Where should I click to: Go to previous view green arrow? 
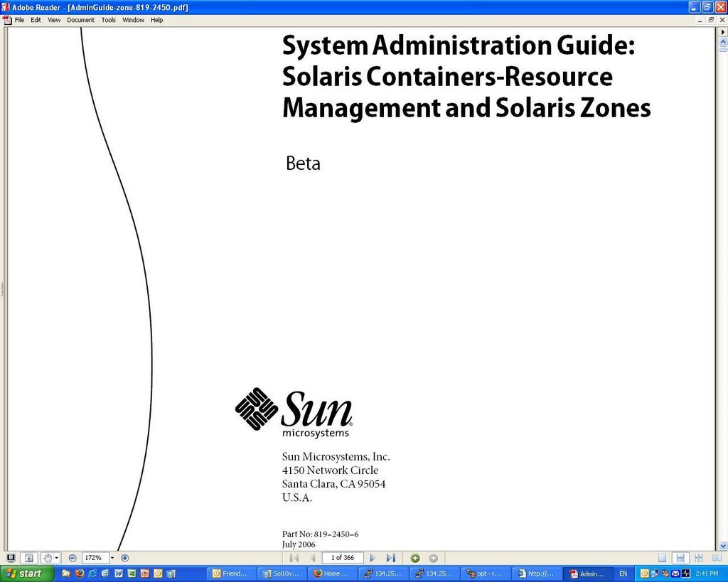(x=415, y=559)
